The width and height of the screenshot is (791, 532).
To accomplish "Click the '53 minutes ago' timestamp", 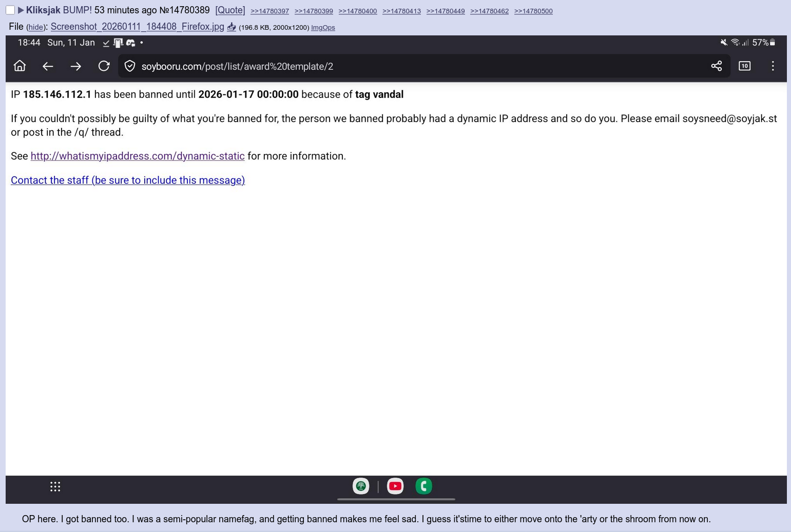I will 126,10.
